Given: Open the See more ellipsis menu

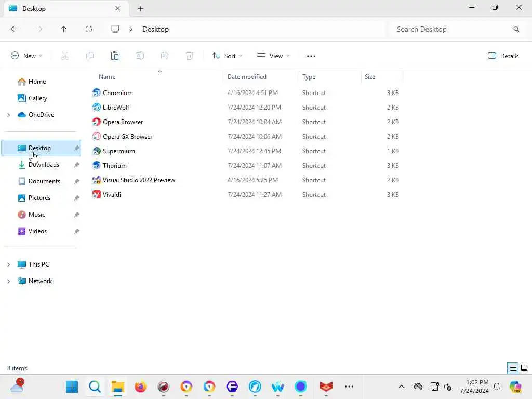Looking at the screenshot, I should tap(311, 56).
